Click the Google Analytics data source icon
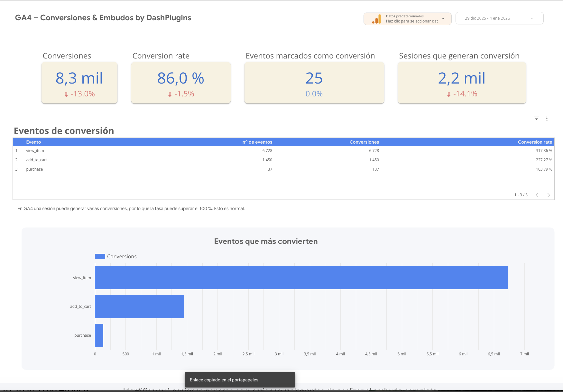563x392 pixels. 377,19
